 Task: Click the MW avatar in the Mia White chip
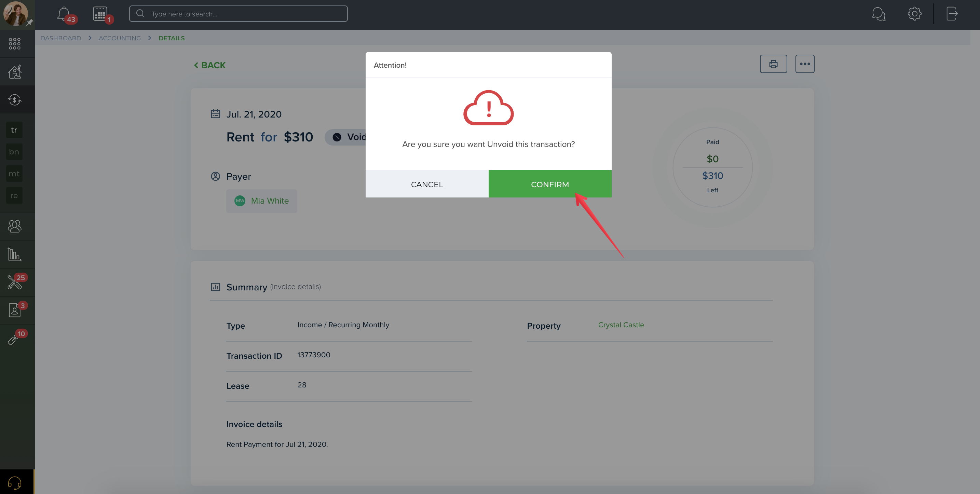point(240,201)
